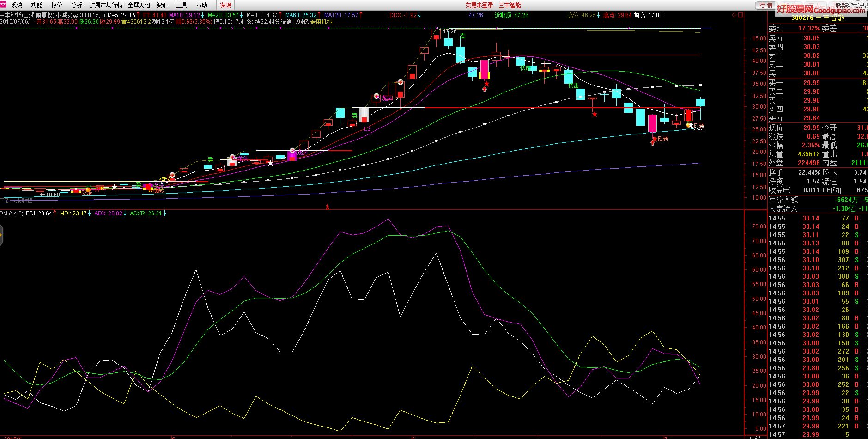Click the L2 label under white candle
The width and height of the screenshot is (868, 439).
coord(367,129)
